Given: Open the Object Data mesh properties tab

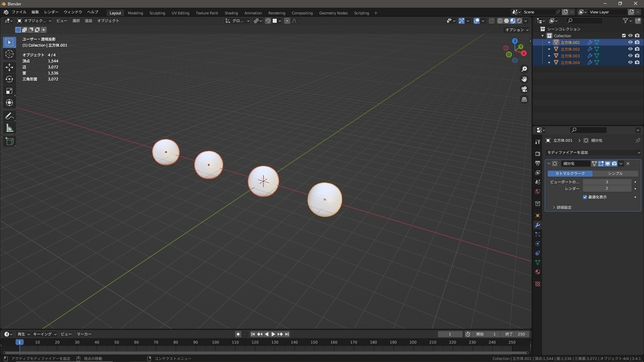Looking at the screenshot, I should [x=537, y=262].
